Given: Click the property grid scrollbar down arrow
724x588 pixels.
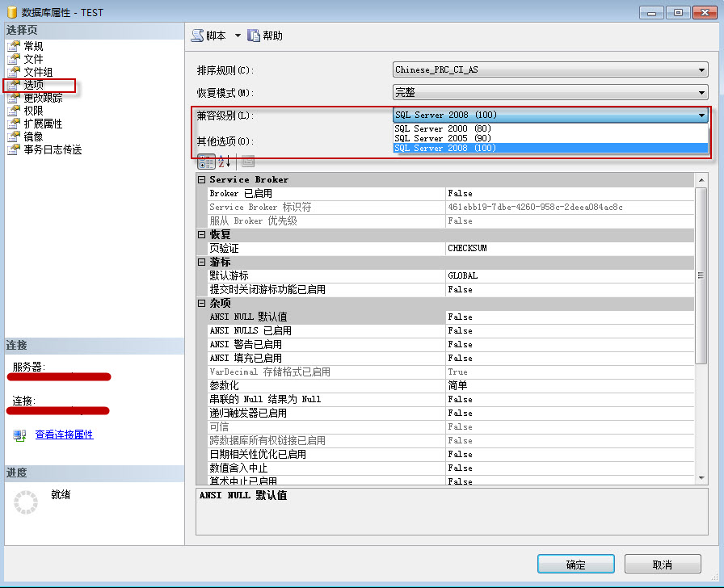Looking at the screenshot, I should (x=701, y=478).
